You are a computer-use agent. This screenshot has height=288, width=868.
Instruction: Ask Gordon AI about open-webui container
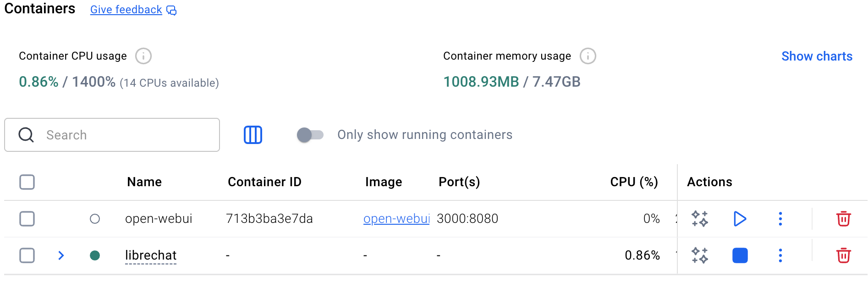[x=700, y=219]
